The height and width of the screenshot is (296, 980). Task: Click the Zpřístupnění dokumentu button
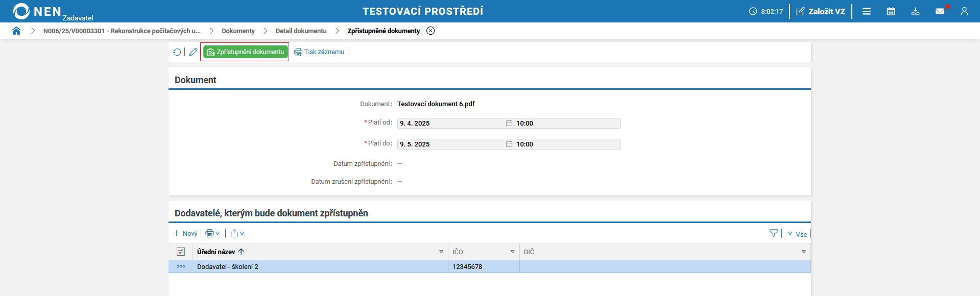point(245,52)
